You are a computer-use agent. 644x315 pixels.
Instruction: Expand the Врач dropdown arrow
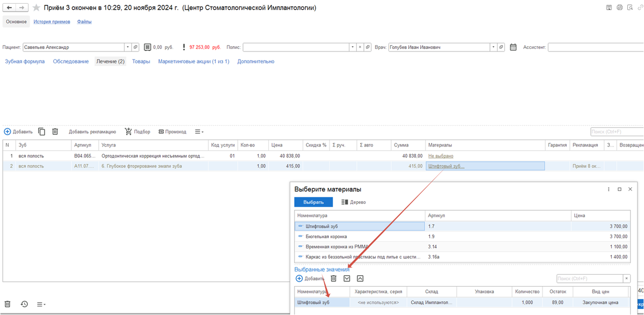pos(493,47)
